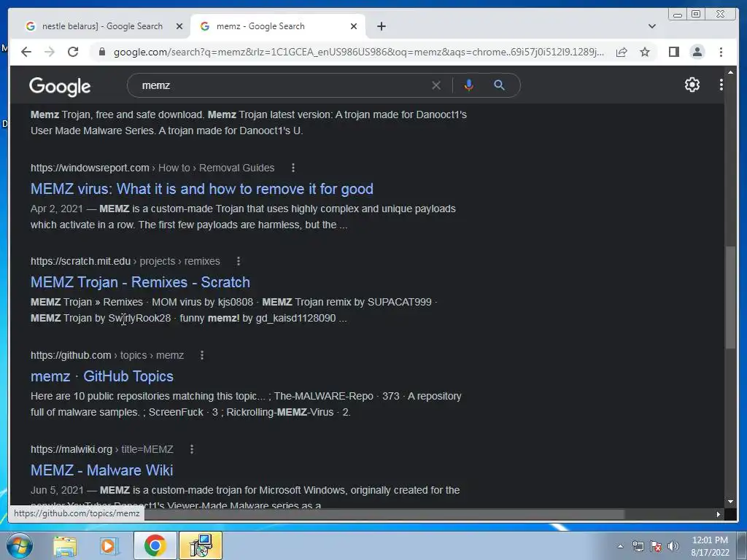The width and height of the screenshot is (747, 560).
Task: Open MEMZ Malware Wiki link
Action: 101,470
